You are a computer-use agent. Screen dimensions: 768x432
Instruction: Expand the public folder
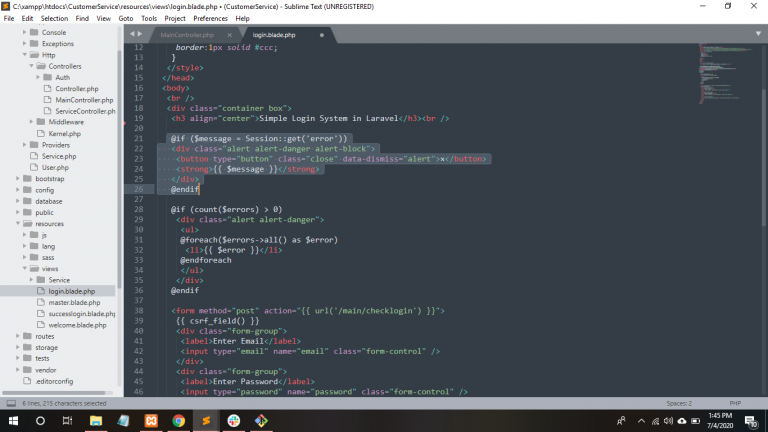18,213
